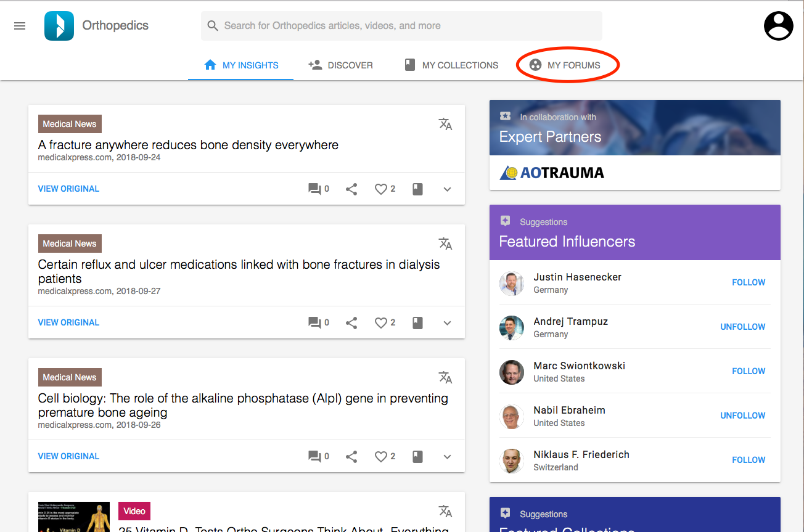Save alkaline phosphatase article to a collection
Viewport: 804px width, 532px height.
click(418, 457)
